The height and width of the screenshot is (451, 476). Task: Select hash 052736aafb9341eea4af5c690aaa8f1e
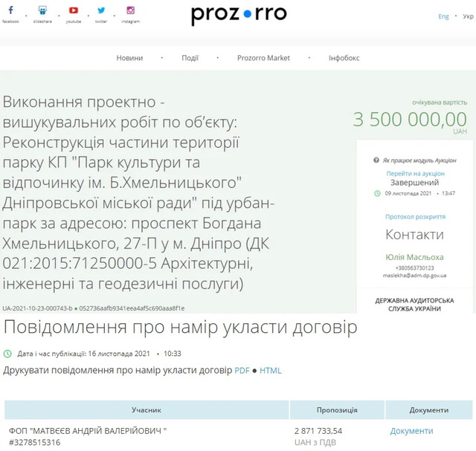point(132,308)
